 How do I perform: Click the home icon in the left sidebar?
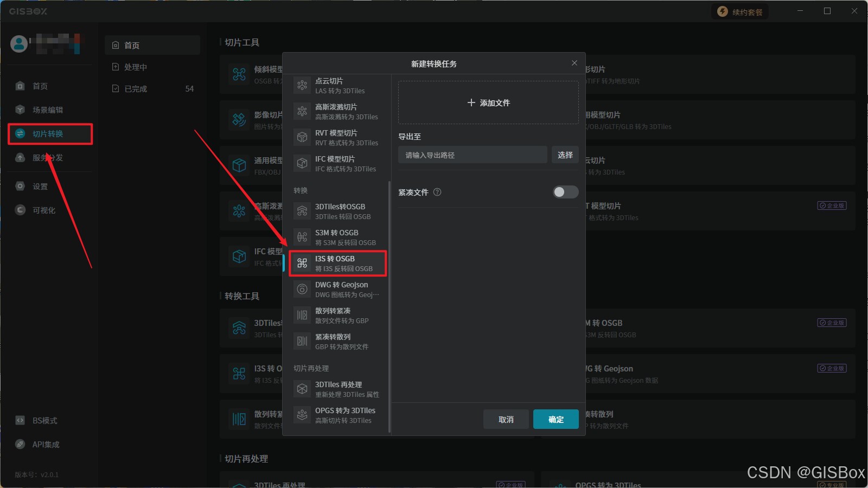click(x=20, y=86)
